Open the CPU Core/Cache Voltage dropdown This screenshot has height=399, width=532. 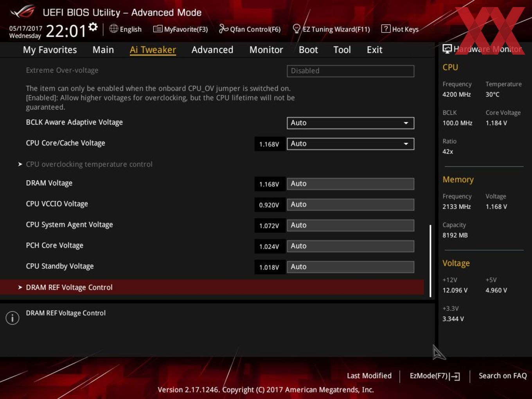click(x=350, y=144)
